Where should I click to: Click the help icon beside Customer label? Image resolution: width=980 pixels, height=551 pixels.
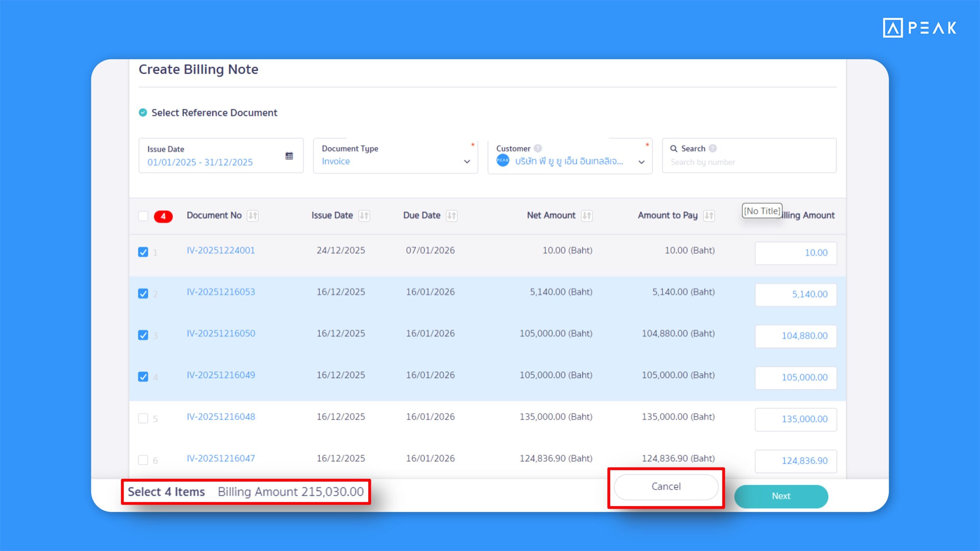[537, 148]
